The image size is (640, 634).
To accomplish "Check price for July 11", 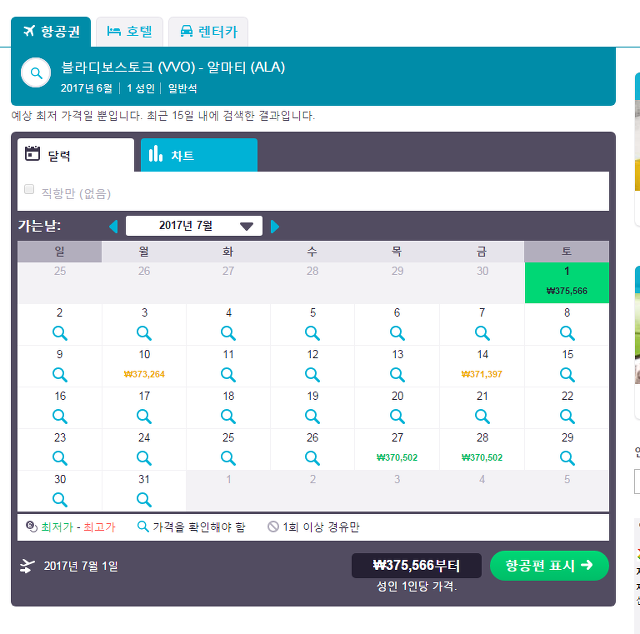I will [228, 374].
